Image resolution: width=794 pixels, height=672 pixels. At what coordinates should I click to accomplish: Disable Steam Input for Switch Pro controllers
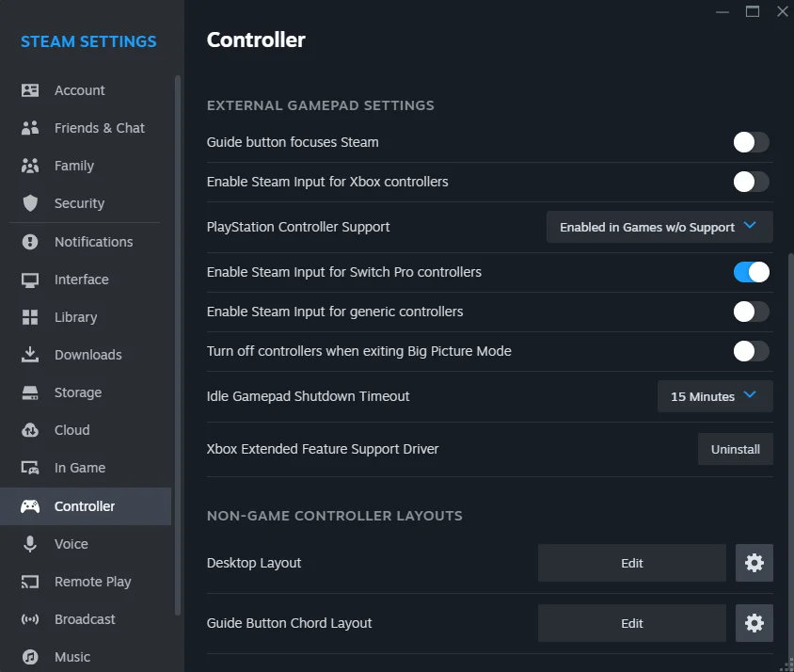[x=751, y=272]
